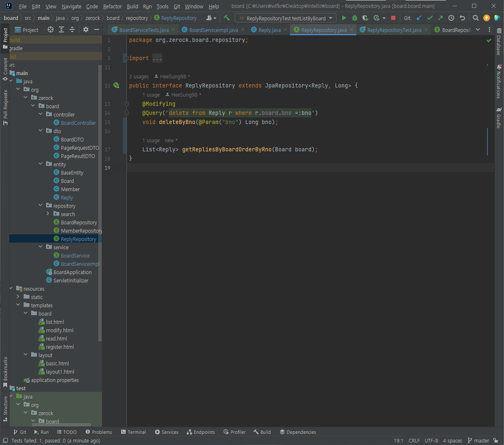The width and height of the screenshot is (504, 445).
Task: Open the Gradle tool window
Action: tap(499, 118)
